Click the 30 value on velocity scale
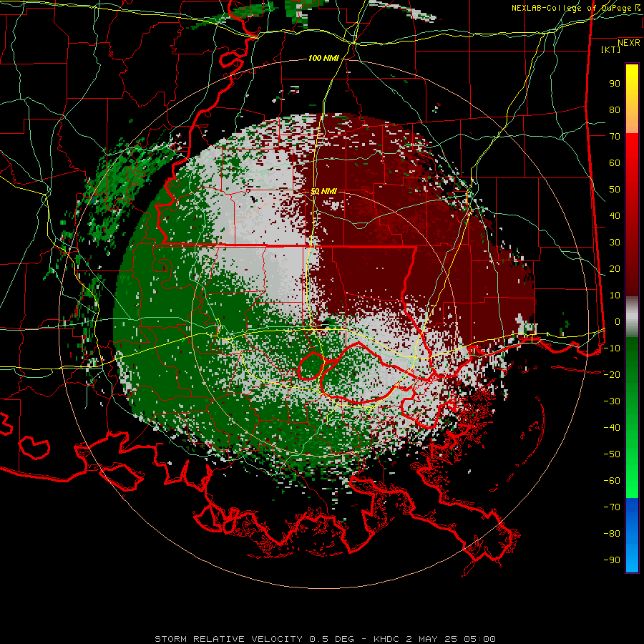 pyautogui.click(x=615, y=243)
